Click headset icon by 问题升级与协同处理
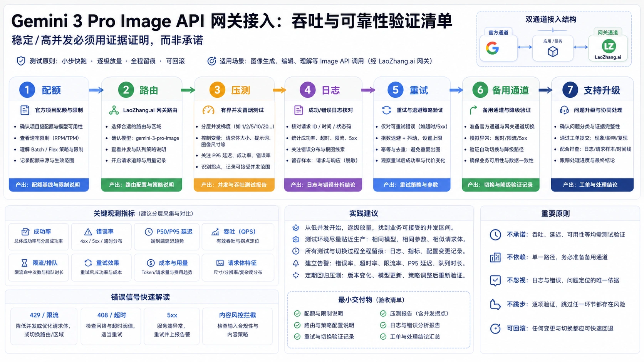644x362 pixels. [x=564, y=110]
